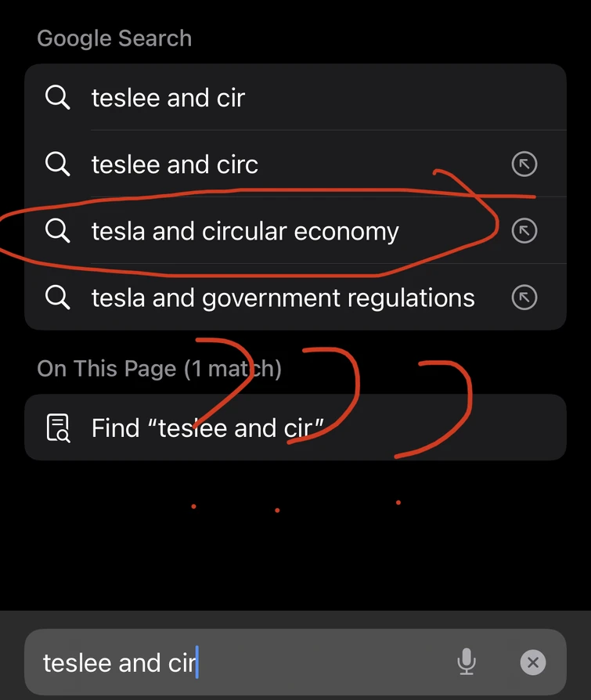Viewport: 591px width, 700px height.
Task: Tap the Find on Page document icon
Action: pyautogui.click(x=58, y=428)
